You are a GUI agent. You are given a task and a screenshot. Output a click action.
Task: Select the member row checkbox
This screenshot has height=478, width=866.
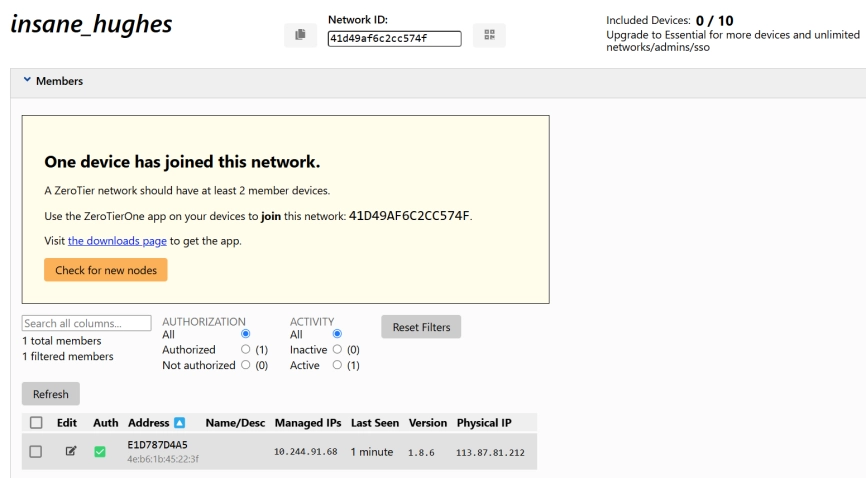[x=36, y=452]
